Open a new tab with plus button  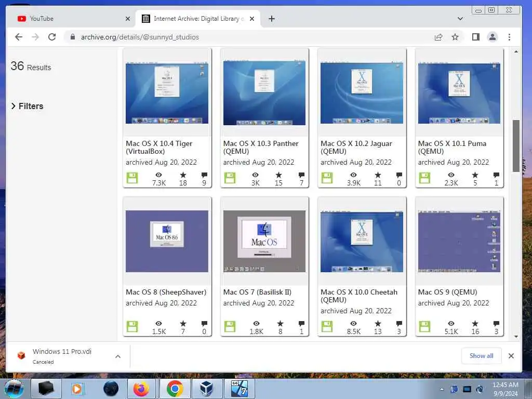271,19
